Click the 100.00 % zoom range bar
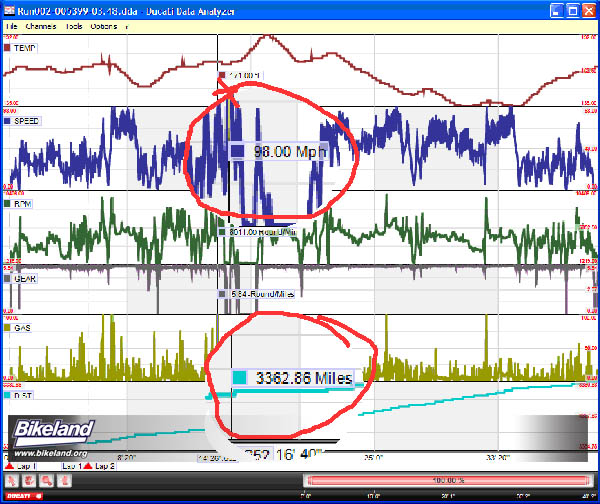This screenshot has height=504, width=600. click(x=438, y=480)
